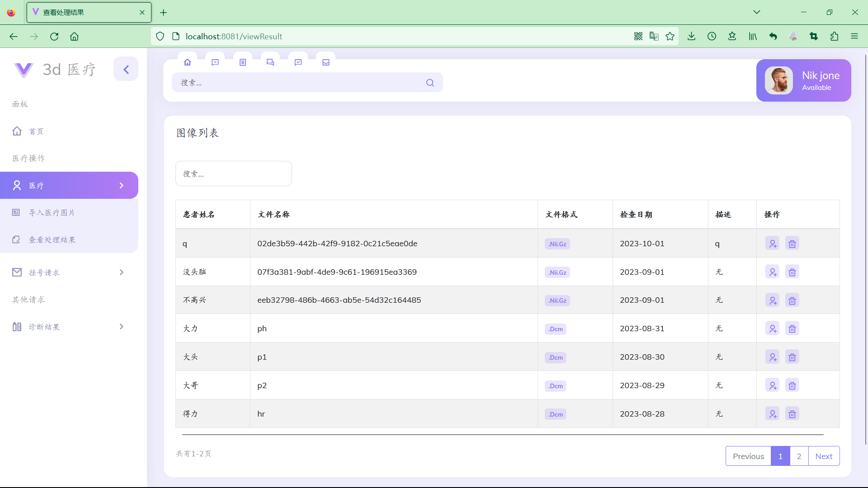Click the Next pagination button

point(824,456)
